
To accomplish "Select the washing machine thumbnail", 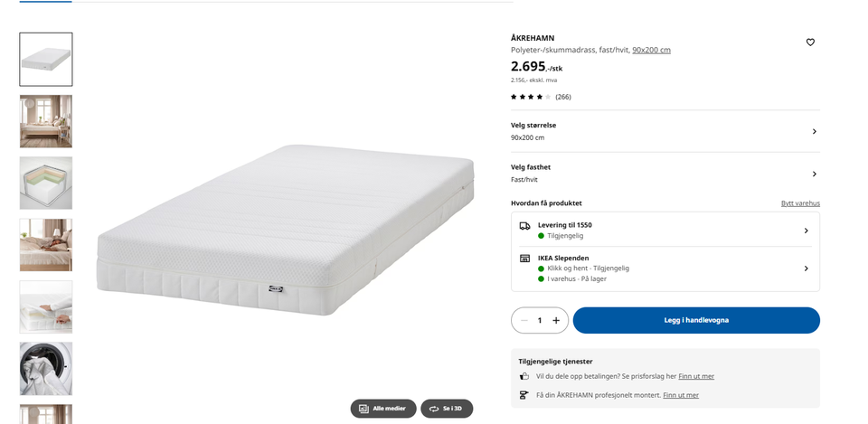I will pyautogui.click(x=46, y=369).
